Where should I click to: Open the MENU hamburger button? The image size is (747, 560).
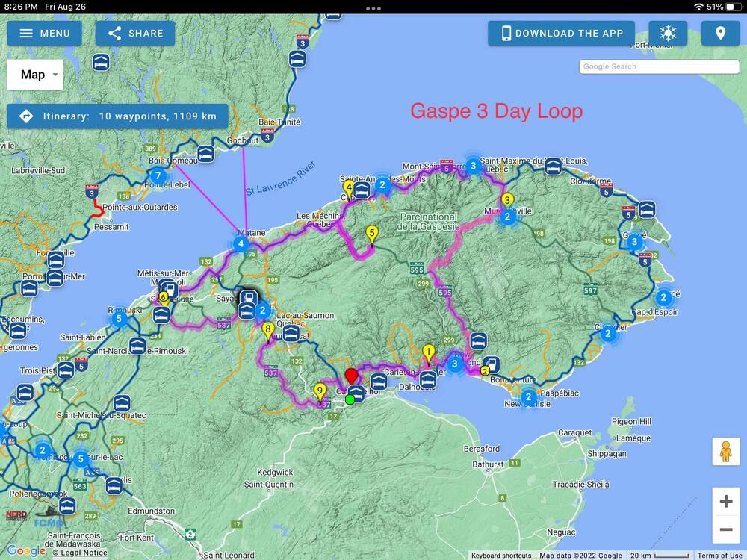click(x=44, y=34)
